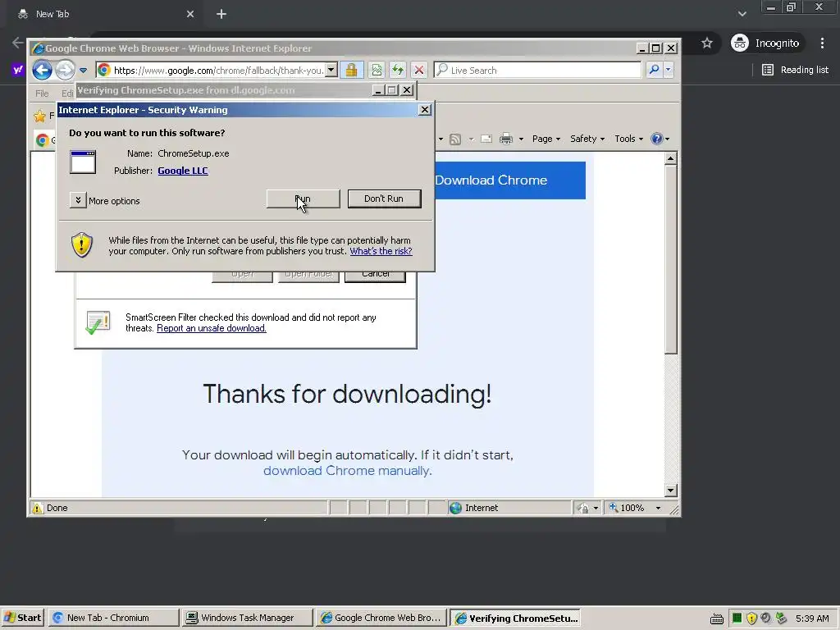
Task: Click Report an unsafe download link
Action: (211, 328)
